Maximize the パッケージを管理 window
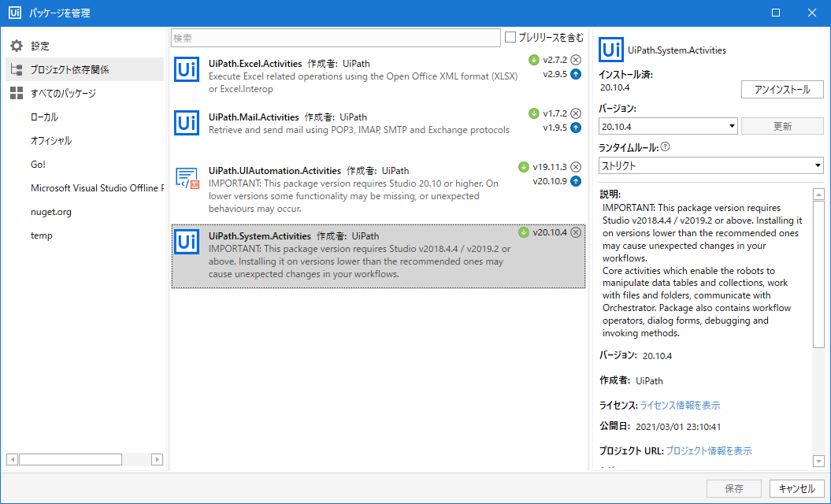 click(776, 13)
